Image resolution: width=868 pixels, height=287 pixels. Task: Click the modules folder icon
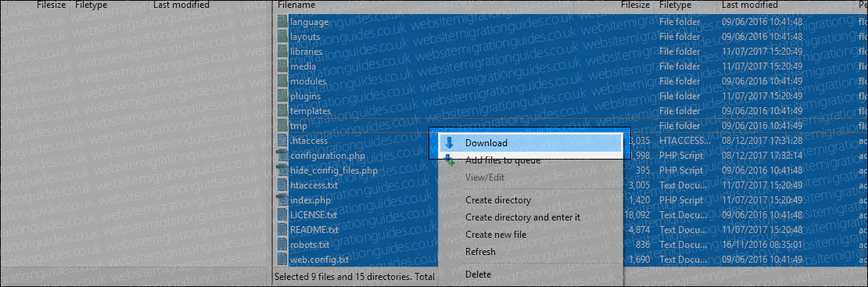click(x=282, y=81)
